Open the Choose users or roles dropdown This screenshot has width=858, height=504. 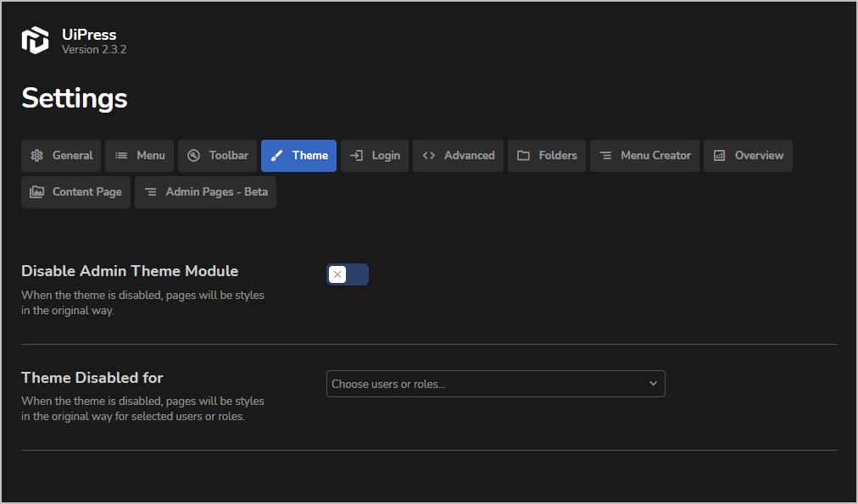coord(496,384)
